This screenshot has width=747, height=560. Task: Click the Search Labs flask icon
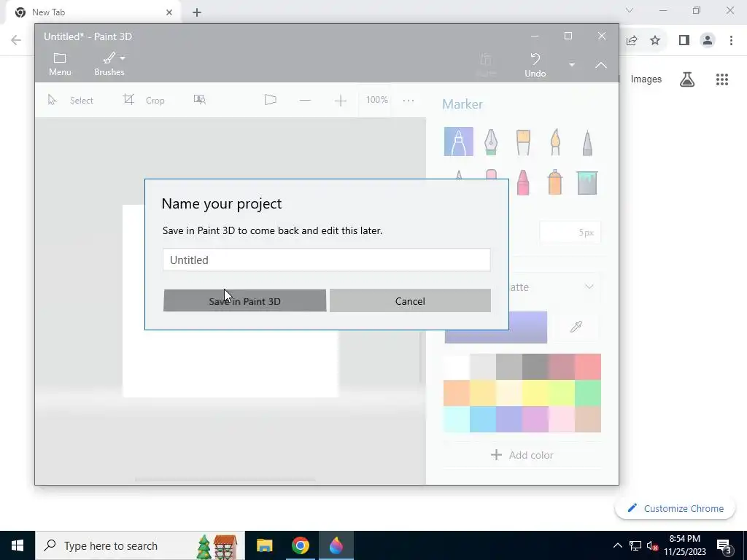point(687,79)
